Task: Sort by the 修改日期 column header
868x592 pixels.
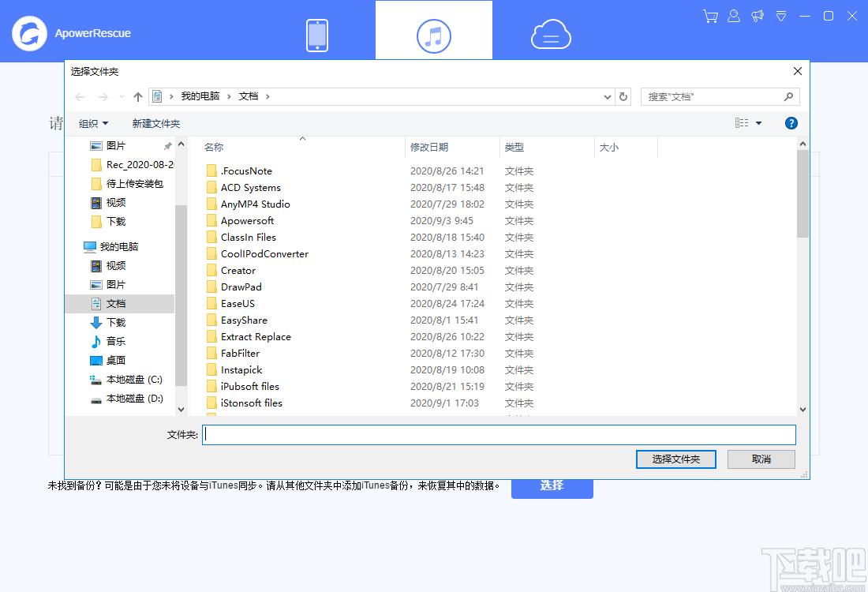Action: [x=429, y=148]
